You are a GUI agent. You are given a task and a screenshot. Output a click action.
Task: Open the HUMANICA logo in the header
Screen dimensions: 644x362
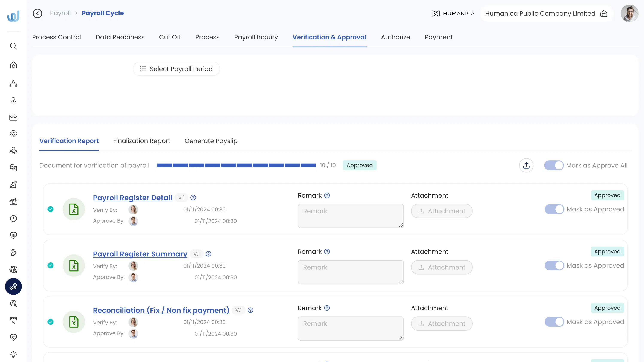[x=453, y=14]
